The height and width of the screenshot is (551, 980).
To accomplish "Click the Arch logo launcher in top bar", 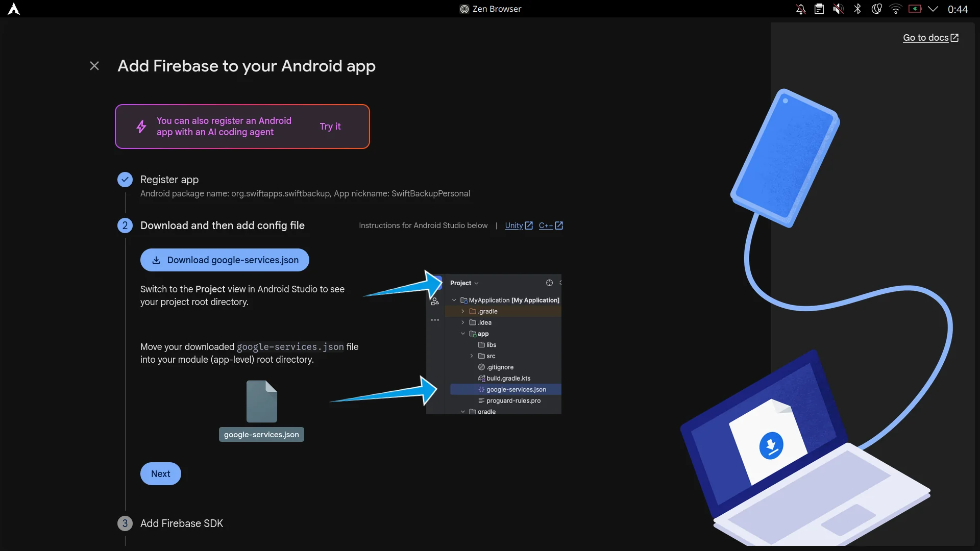I will coord(14,9).
